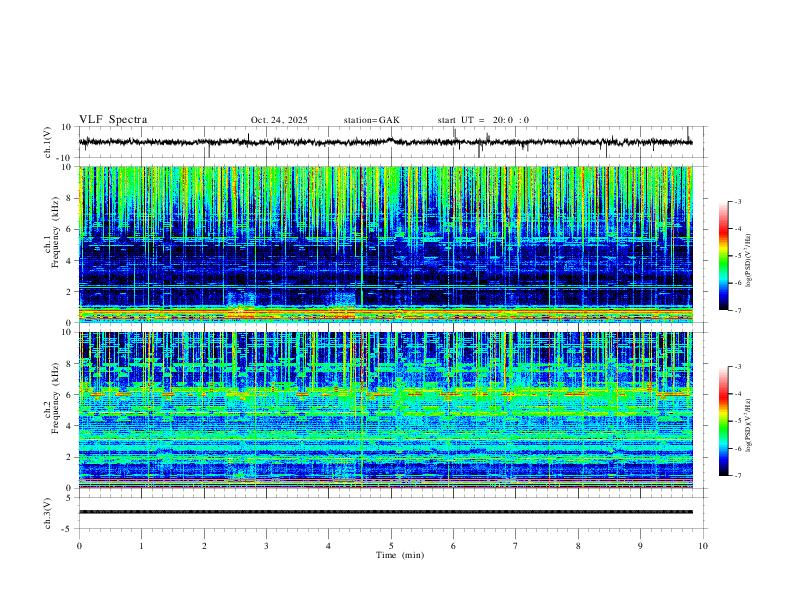Click the time axis tick '3'
Image resolution: width=792 pixels, height=612 pixels.
(266, 546)
